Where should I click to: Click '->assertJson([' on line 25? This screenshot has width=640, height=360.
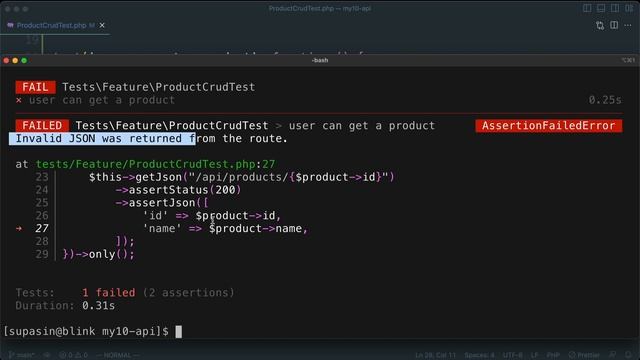(162, 203)
